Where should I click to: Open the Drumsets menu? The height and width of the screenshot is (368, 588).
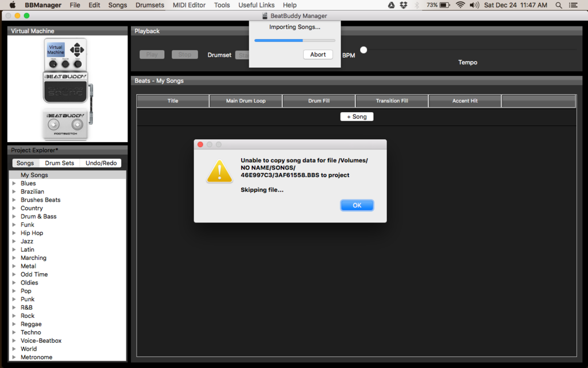pos(150,5)
